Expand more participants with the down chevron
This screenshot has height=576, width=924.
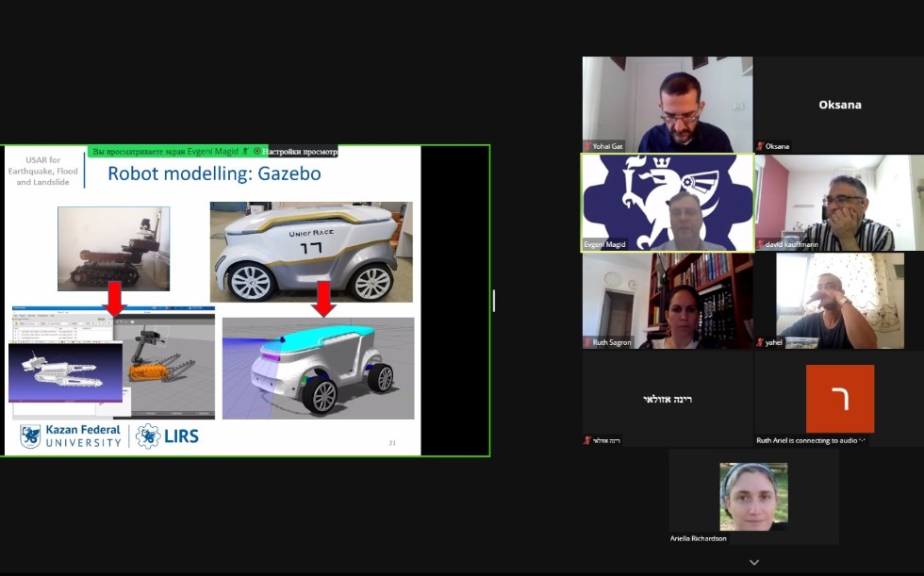[753, 562]
